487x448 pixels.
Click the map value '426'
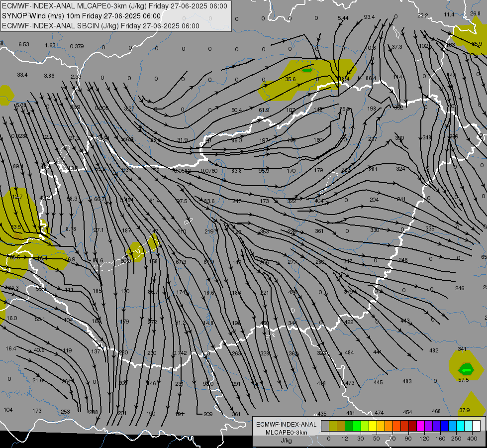[x=292, y=292]
